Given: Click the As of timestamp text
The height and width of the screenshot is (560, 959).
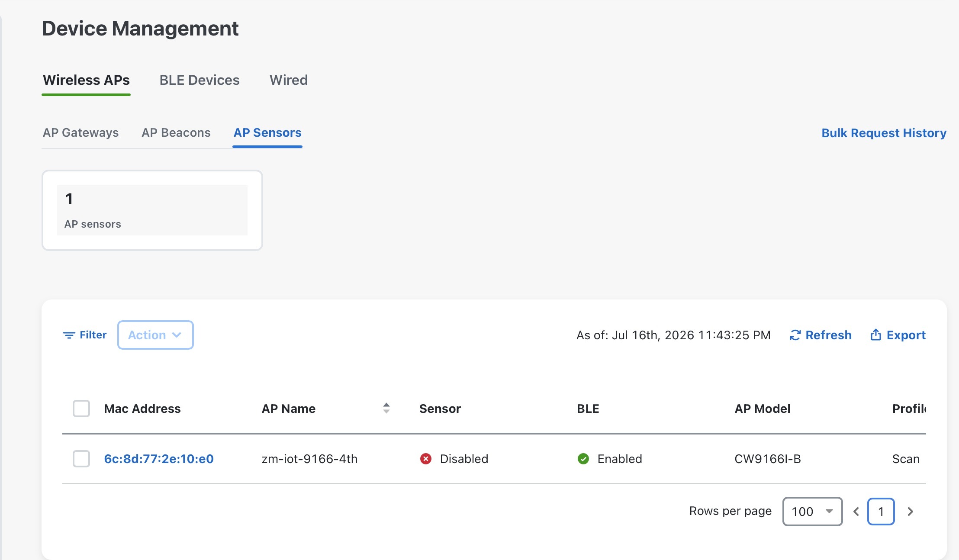Looking at the screenshot, I should [x=673, y=335].
